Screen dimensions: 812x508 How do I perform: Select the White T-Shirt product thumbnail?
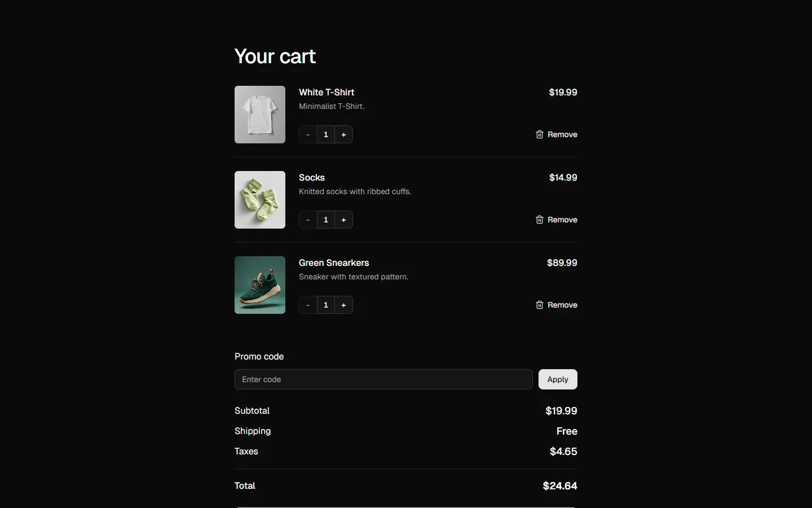(259, 115)
